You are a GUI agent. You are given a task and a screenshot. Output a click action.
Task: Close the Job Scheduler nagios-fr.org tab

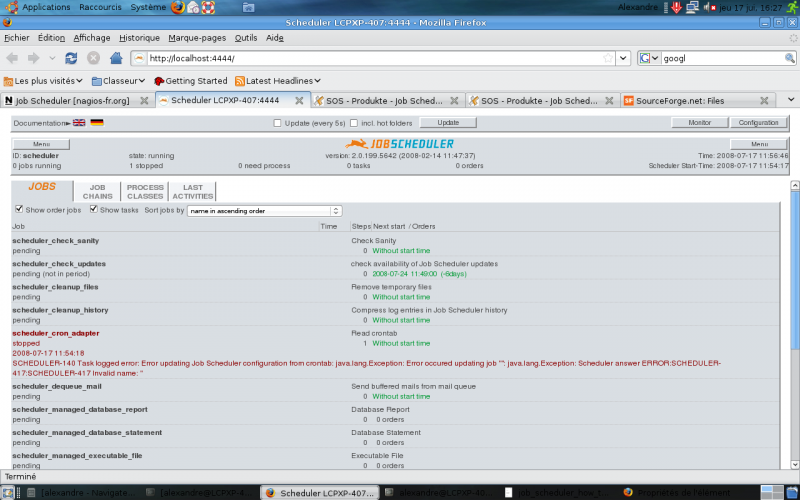coord(144,101)
